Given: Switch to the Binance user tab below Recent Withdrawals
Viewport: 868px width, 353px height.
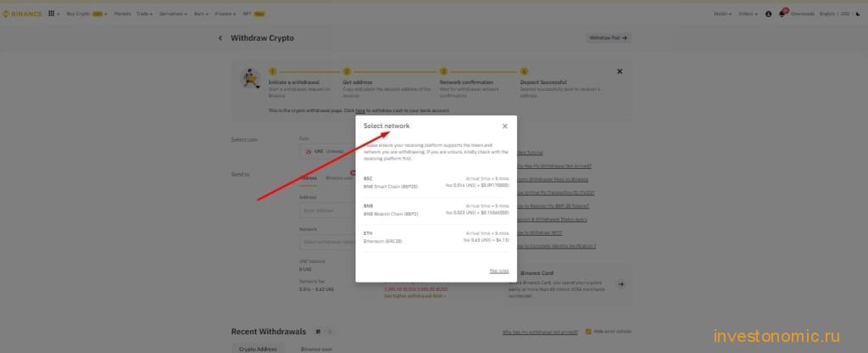Looking at the screenshot, I should click(317, 349).
